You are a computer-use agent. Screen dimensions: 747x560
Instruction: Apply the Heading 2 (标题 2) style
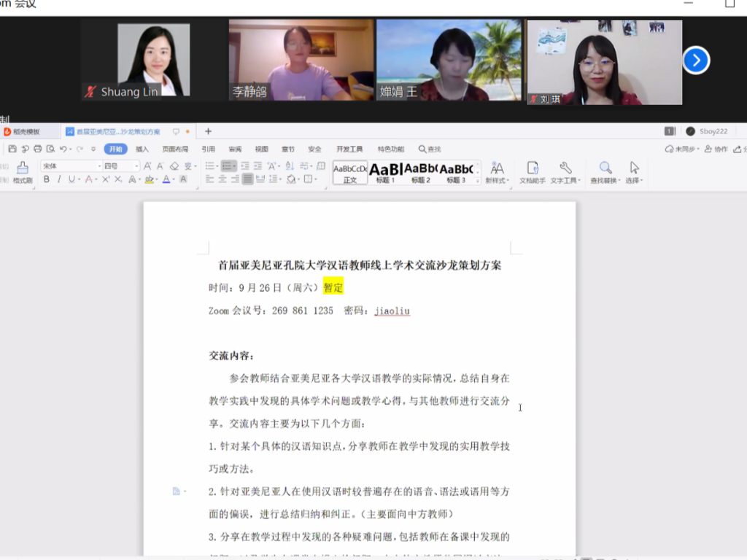tap(421, 173)
